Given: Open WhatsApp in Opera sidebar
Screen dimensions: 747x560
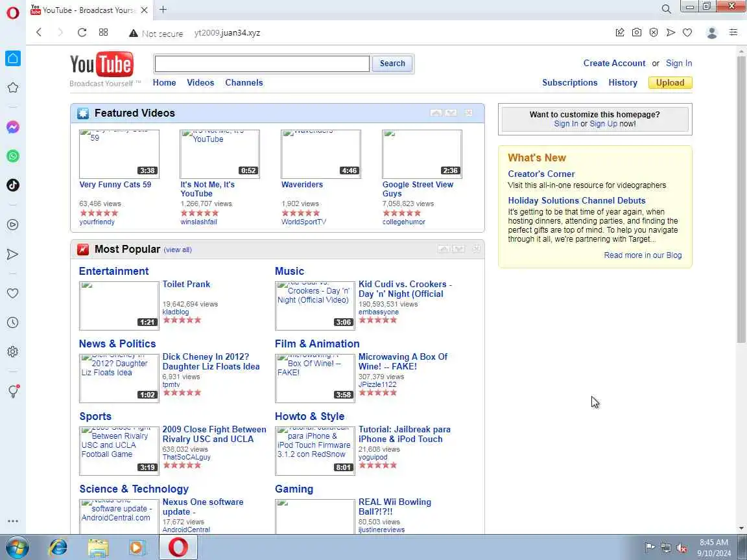Looking at the screenshot, I should (x=13, y=156).
